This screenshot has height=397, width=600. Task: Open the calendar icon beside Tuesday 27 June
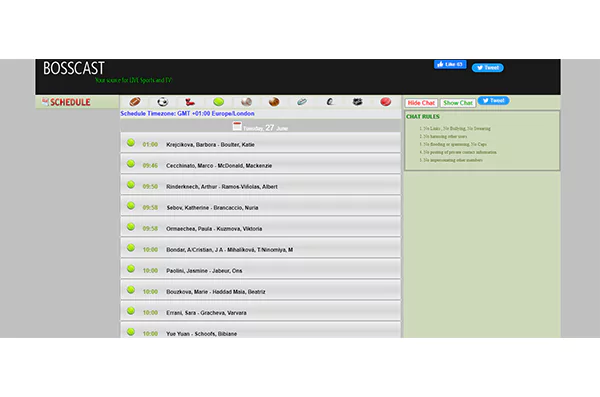(x=237, y=126)
